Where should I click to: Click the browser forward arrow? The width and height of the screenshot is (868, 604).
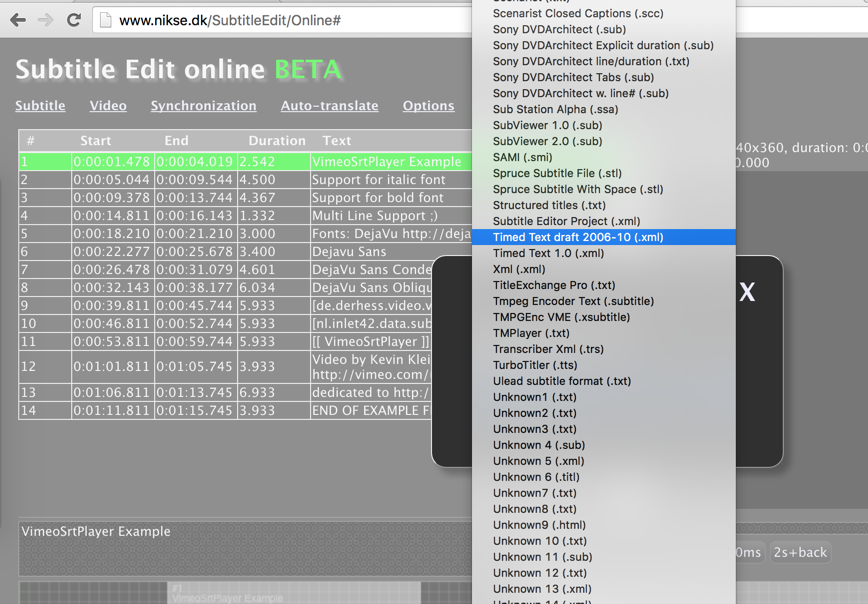pos(45,20)
